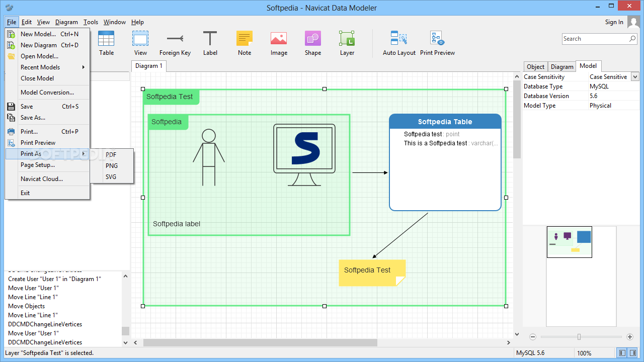
Task: Click history entry Move Objects
Action: click(x=27, y=306)
